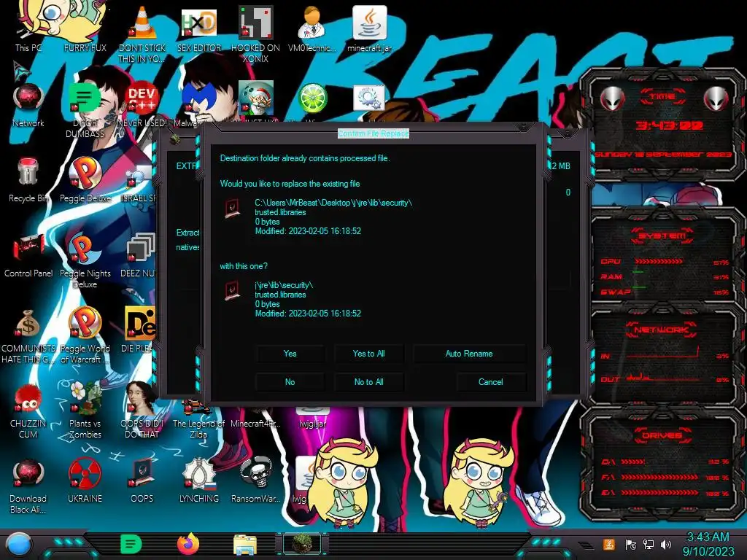Choose Yes to All in replace dialog
Image resolution: width=747 pixels, height=560 pixels.
(368, 354)
